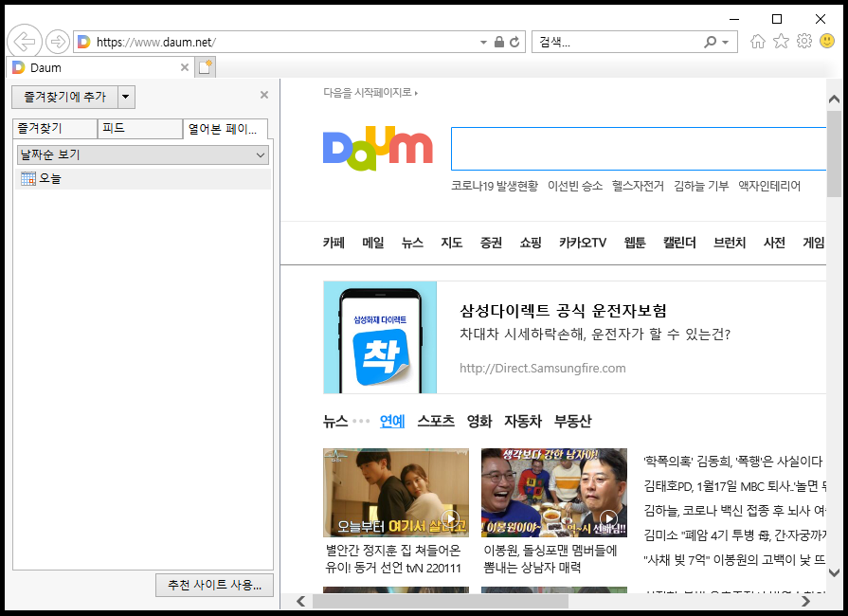Click the browser Forward arrow button

58,42
